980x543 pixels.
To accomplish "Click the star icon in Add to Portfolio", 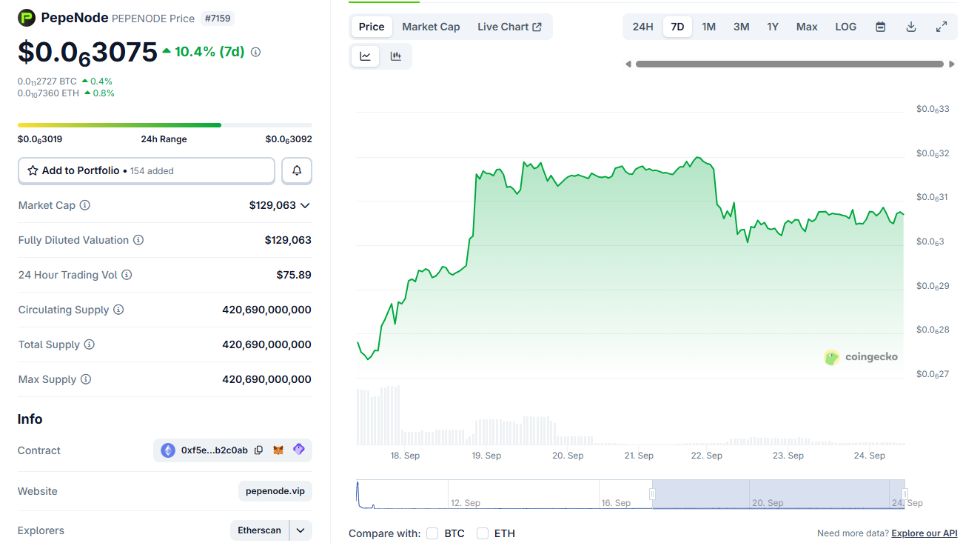I will (33, 170).
